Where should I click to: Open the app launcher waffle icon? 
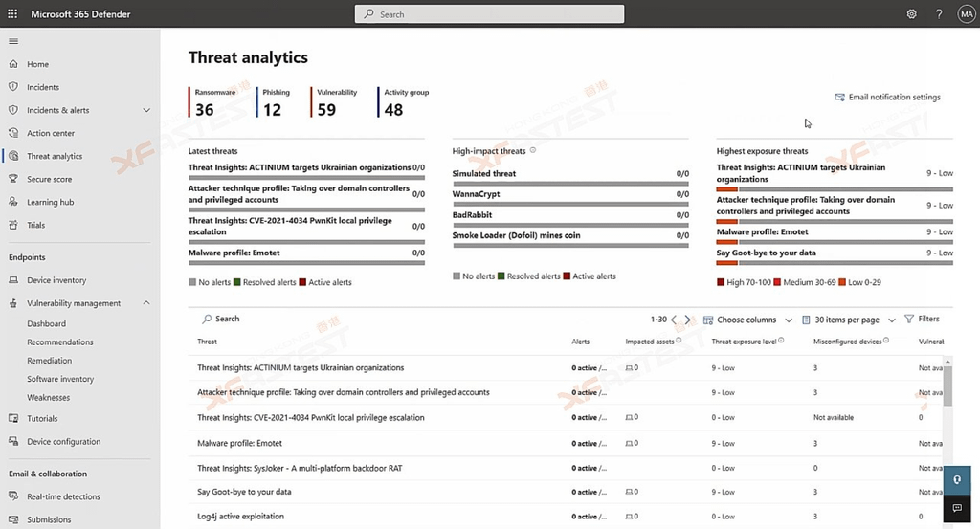pyautogui.click(x=12, y=13)
